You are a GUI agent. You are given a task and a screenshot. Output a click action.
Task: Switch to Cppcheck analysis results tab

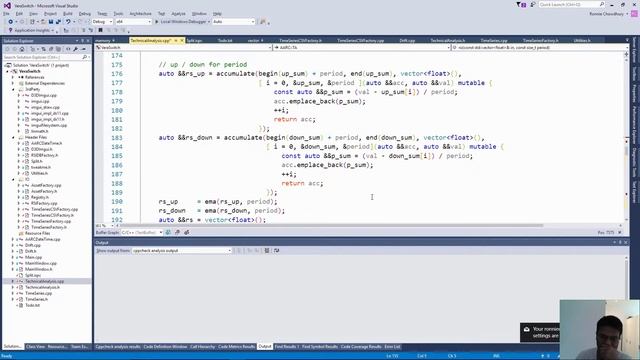[118, 347]
